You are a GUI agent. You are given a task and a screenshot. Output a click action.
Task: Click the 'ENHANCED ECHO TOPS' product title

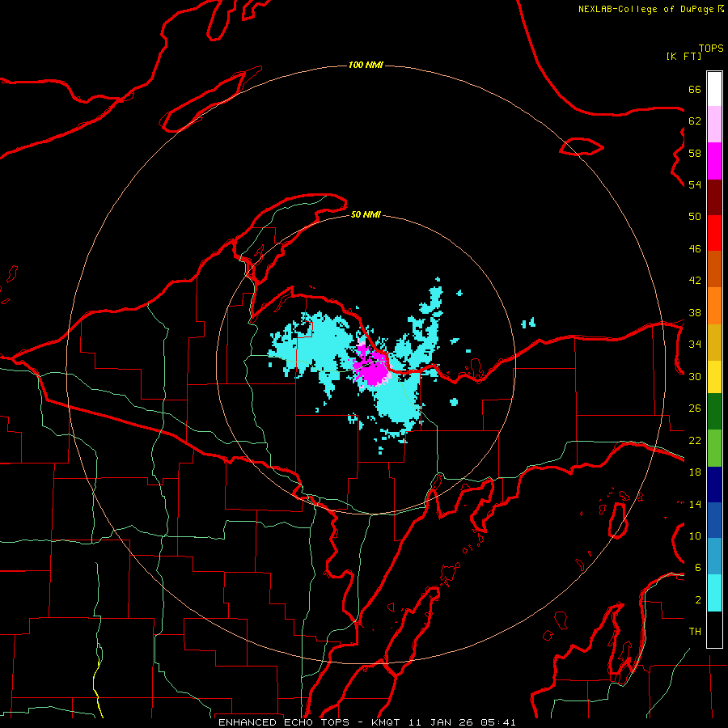click(284, 722)
